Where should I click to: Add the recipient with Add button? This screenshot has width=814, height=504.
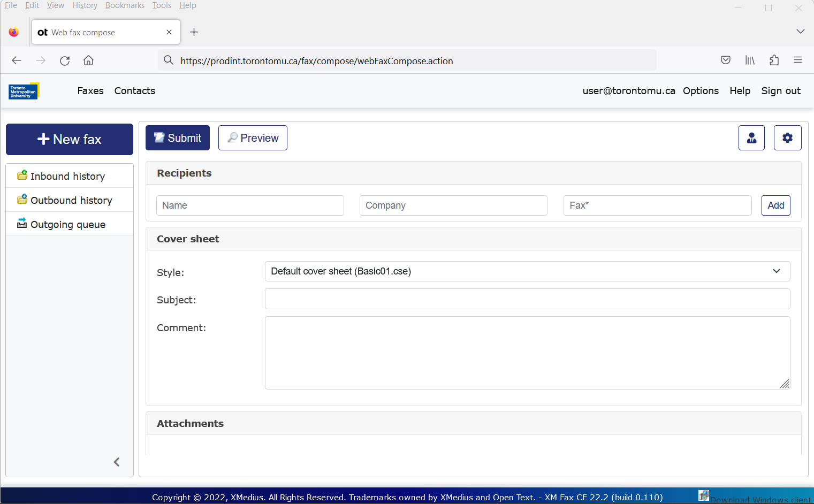[x=775, y=205]
